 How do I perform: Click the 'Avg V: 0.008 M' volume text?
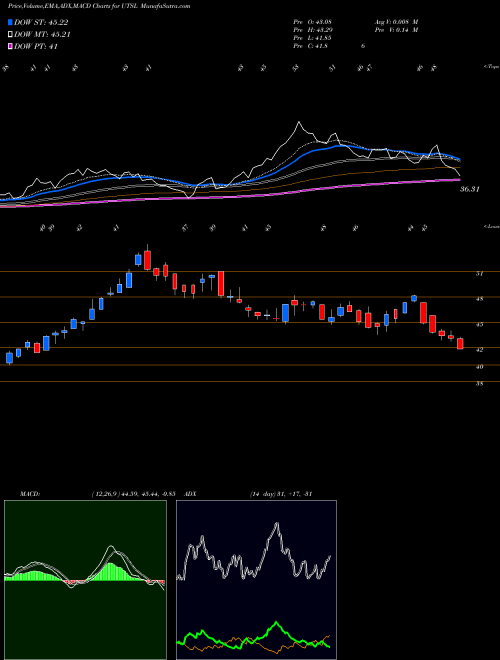[395, 22]
